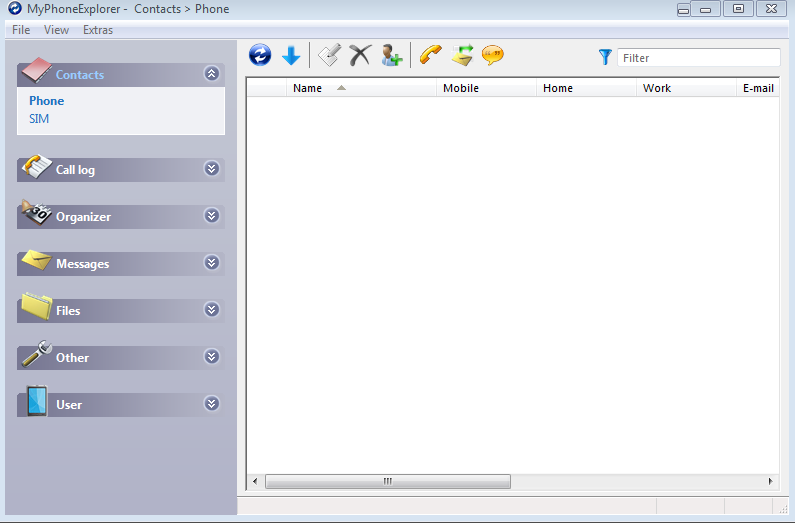Click the Messages envelope icon
795x523 pixels.
click(x=37, y=260)
